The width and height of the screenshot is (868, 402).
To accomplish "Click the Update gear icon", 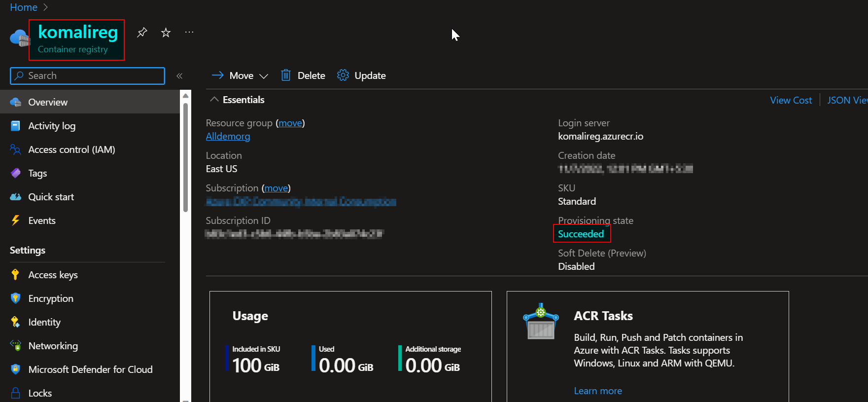I will click(343, 75).
